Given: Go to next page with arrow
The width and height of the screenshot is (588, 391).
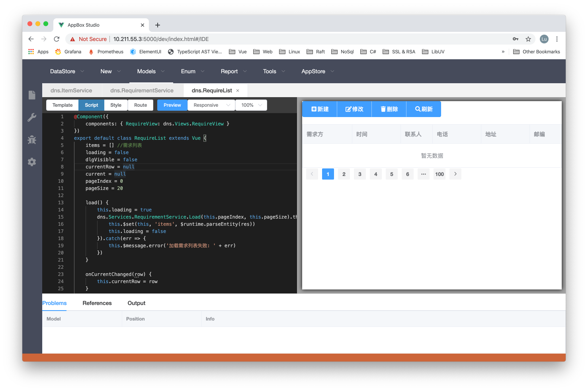Looking at the screenshot, I should [455, 174].
